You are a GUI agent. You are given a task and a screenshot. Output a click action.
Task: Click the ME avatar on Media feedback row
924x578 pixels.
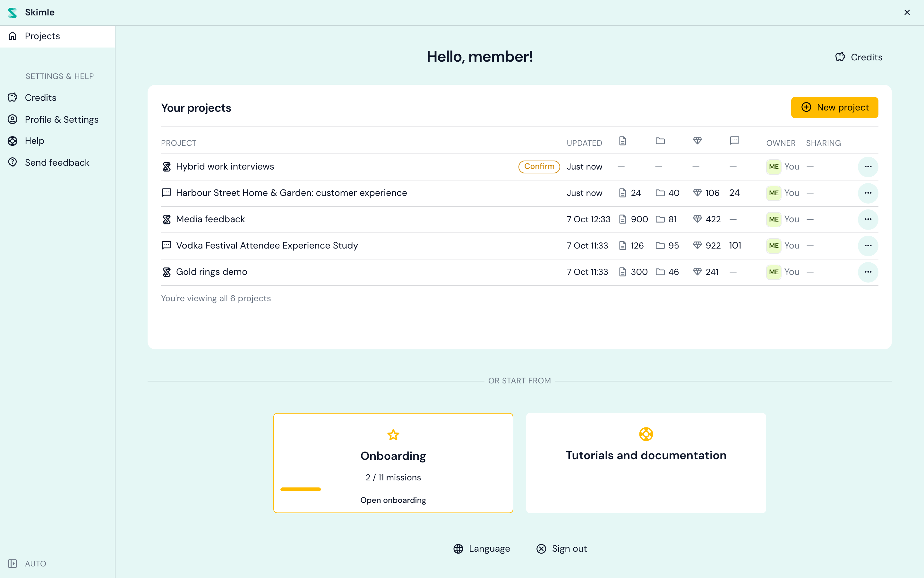tap(774, 219)
